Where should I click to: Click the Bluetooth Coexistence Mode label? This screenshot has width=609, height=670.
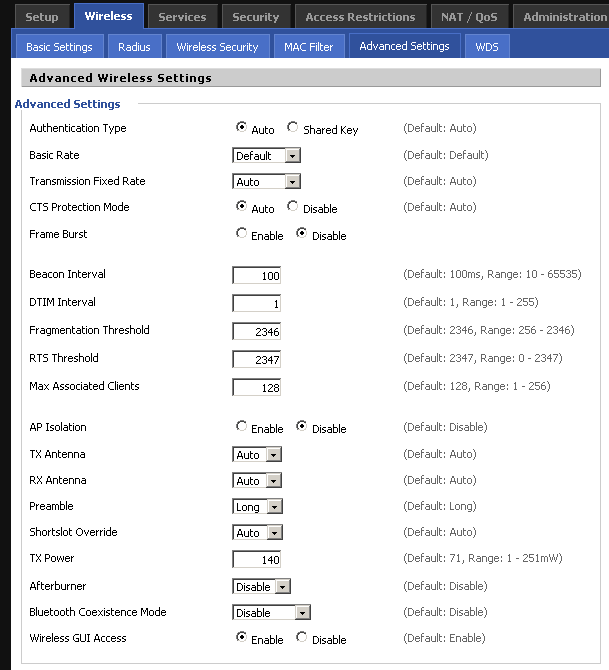(x=97, y=612)
